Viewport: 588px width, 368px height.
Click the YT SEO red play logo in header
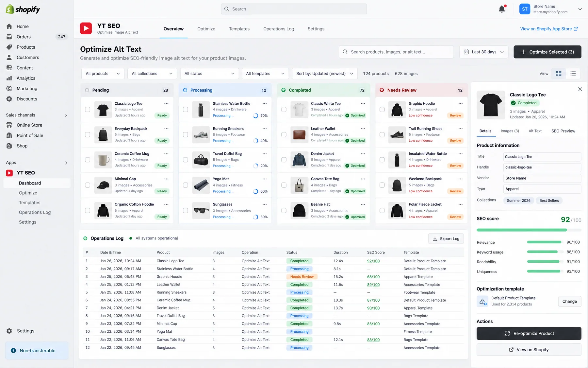tap(86, 28)
